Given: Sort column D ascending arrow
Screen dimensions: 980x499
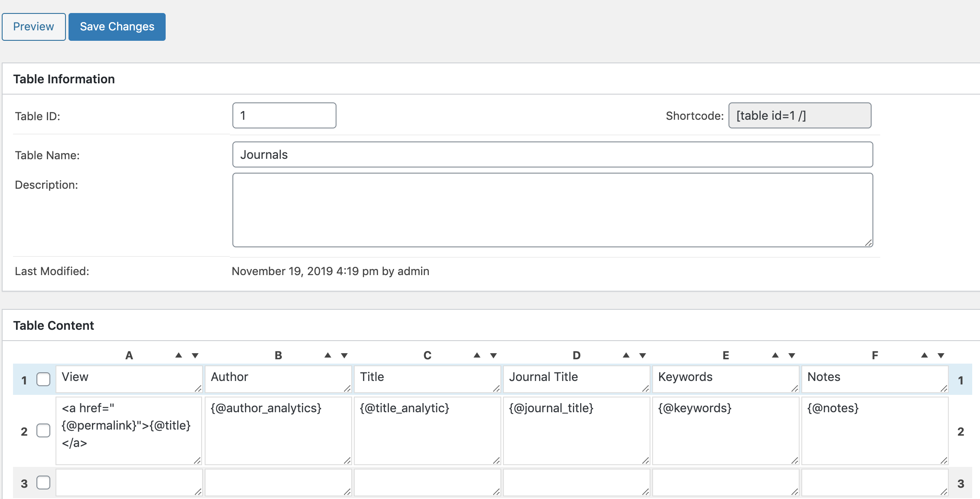Looking at the screenshot, I should [x=626, y=355].
